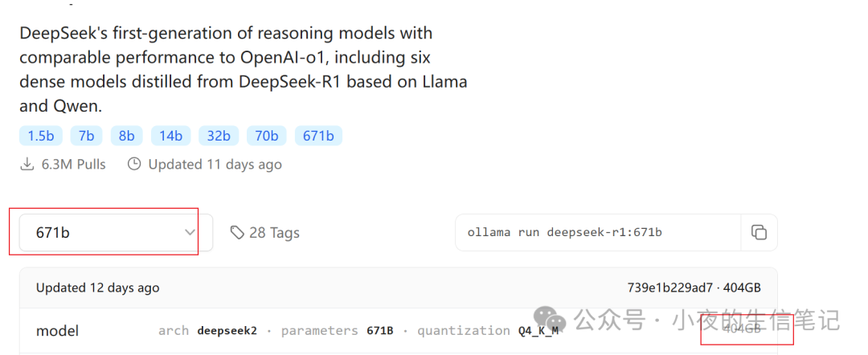Choose the 32b model size tag
Image resolution: width=868 pixels, height=355 pixels.
point(219,136)
